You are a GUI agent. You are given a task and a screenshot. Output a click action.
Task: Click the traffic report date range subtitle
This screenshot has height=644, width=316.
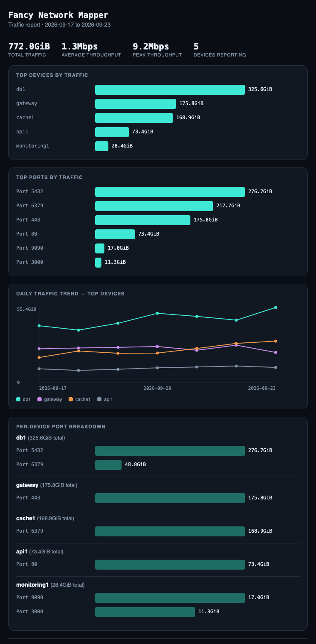59,25
